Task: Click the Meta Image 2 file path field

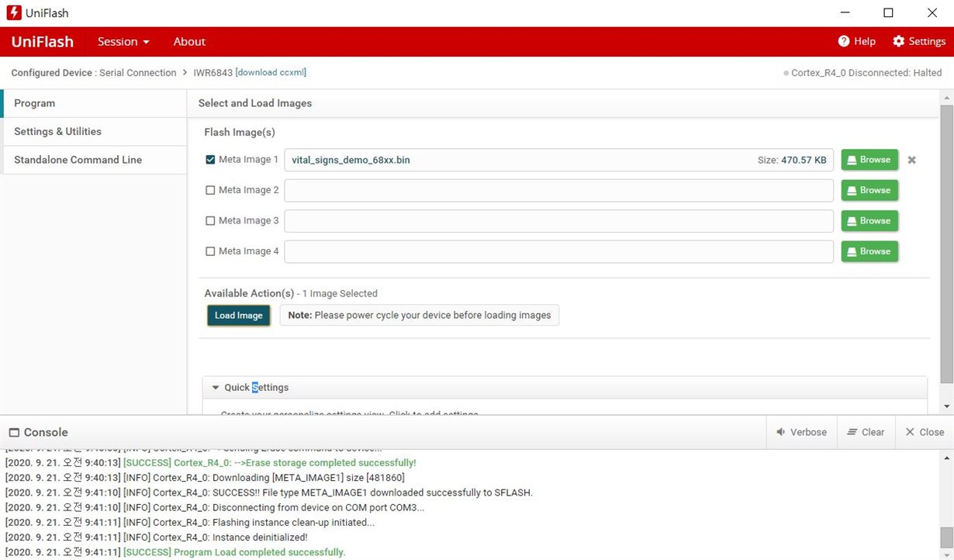Action: click(558, 190)
